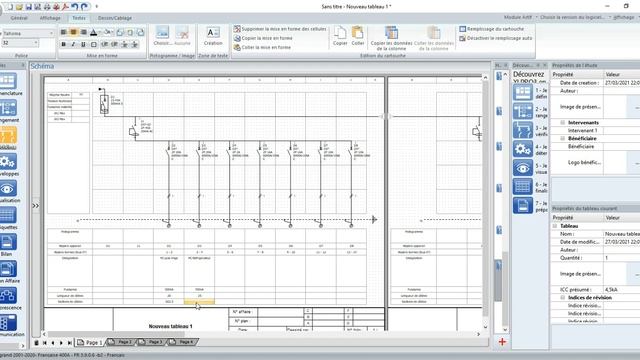Open the Tahoma font family dropdown
The height and width of the screenshot is (360, 640).
[x=51, y=33]
